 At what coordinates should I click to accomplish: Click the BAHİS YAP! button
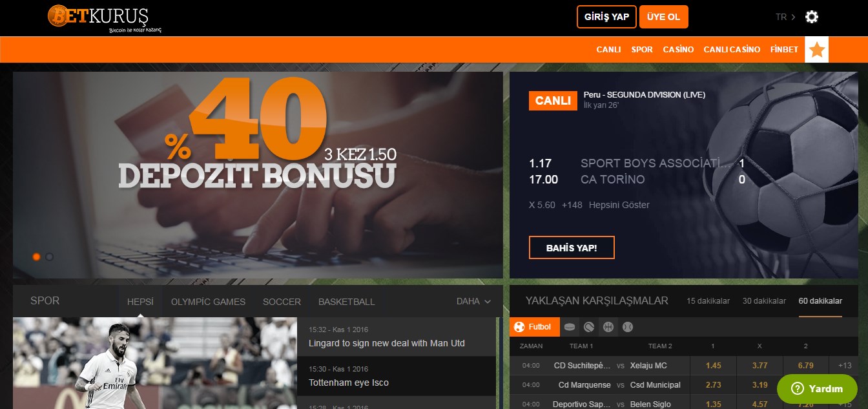pyautogui.click(x=572, y=247)
